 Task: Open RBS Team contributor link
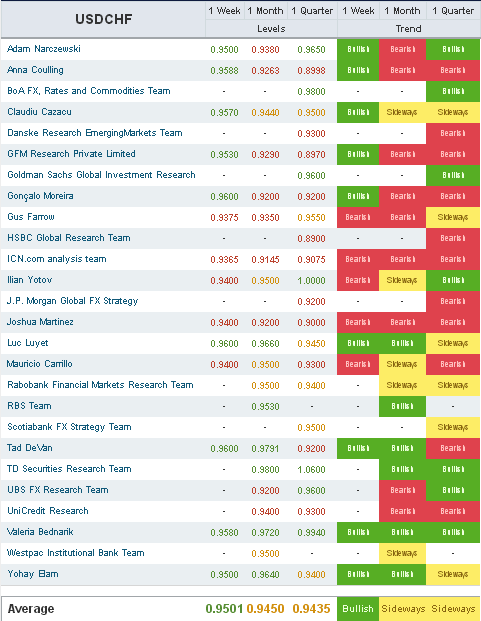(29, 406)
